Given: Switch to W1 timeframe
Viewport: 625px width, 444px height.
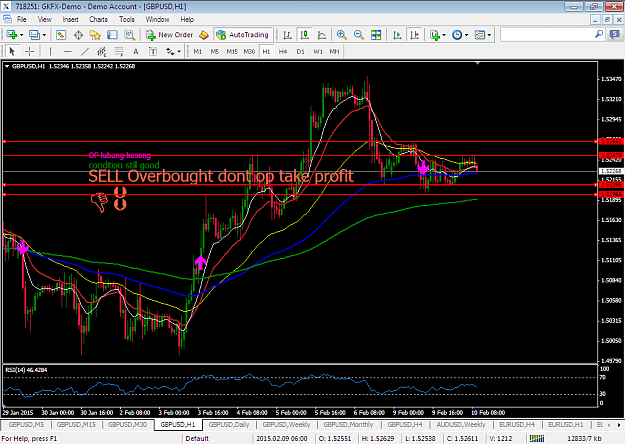Looking at the screenshot, I should click(x=318, y=51).
